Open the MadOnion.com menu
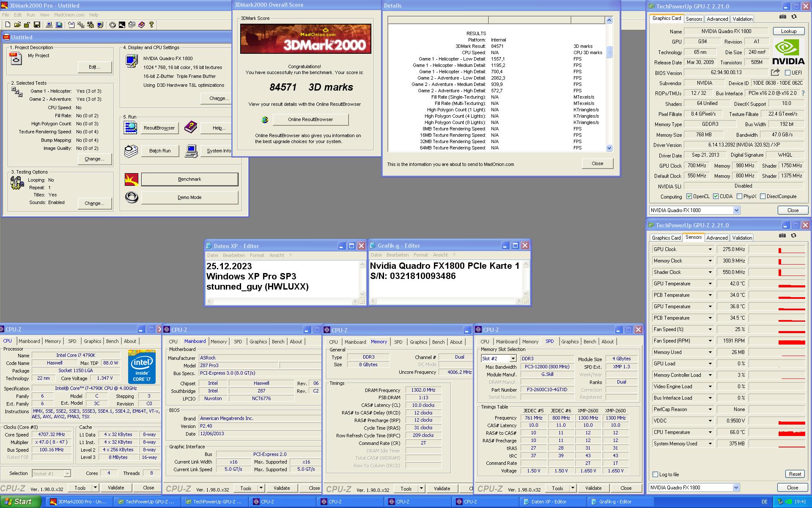 click(69, 15)
